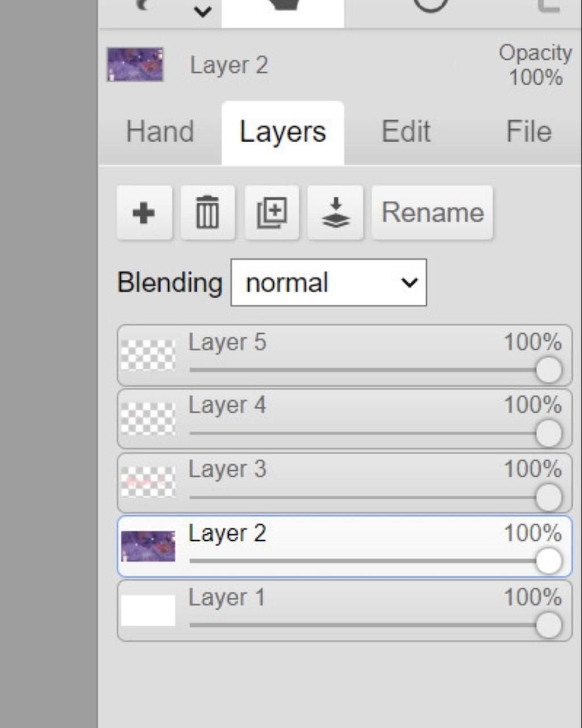Click the duplicate layer icon
Image resolution: width=582 pixels, height=728 pixels.
click(x=272, y=213)
